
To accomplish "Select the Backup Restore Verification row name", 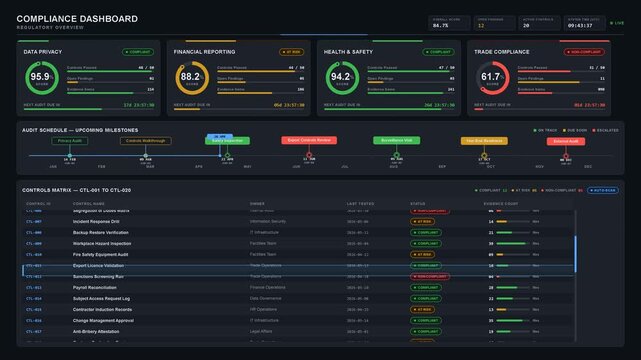I will 101,233.
